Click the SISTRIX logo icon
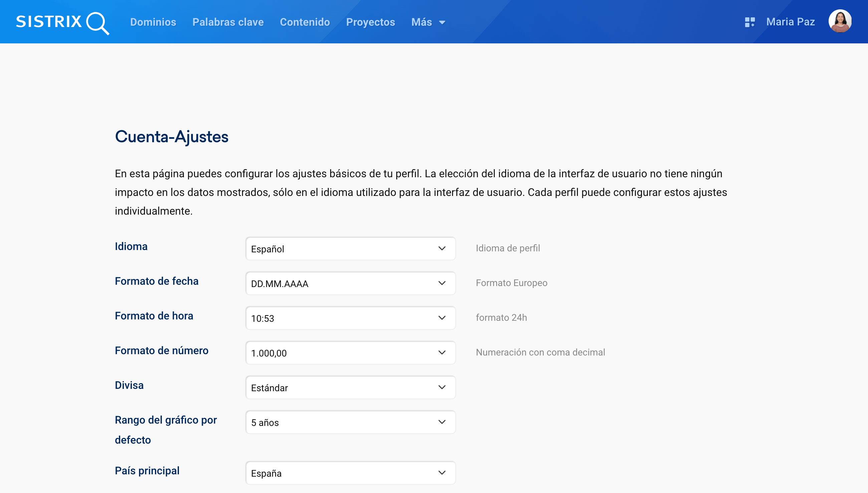 [62, 23]
